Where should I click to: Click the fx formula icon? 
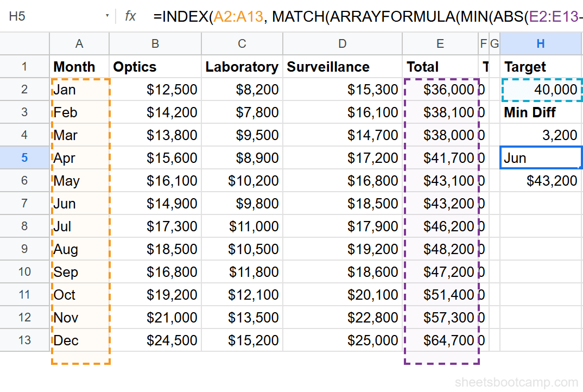(129, 16)
